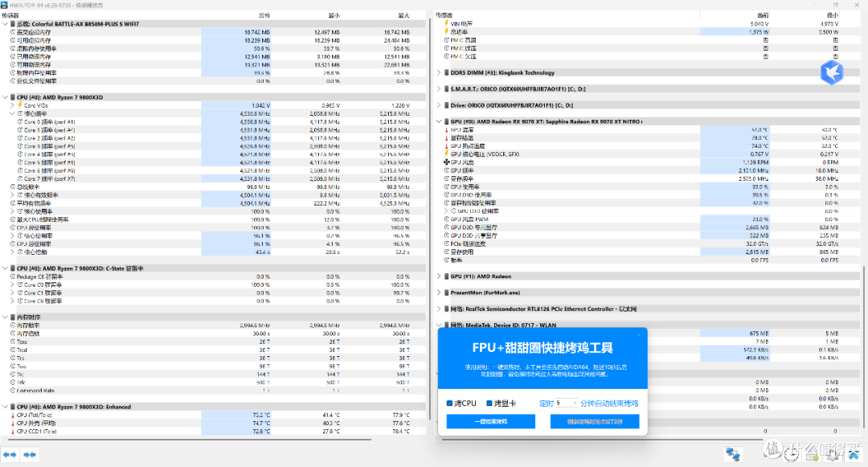
Task: Click clock icon beside PCIe link speed row
Action: point(447,244)
